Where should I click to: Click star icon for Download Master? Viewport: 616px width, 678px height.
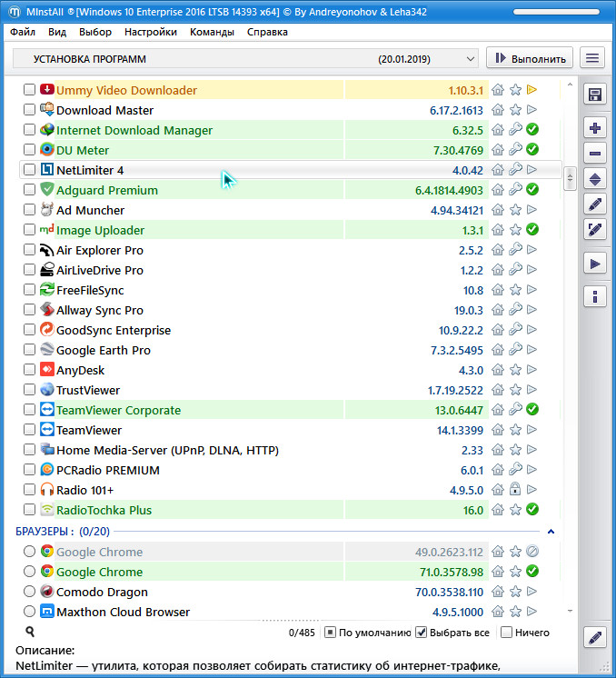click(515, 110)
